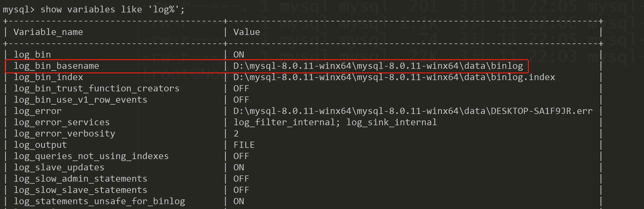Click the log_bin variable name
The image size is (644, 209).
[32, 55]
